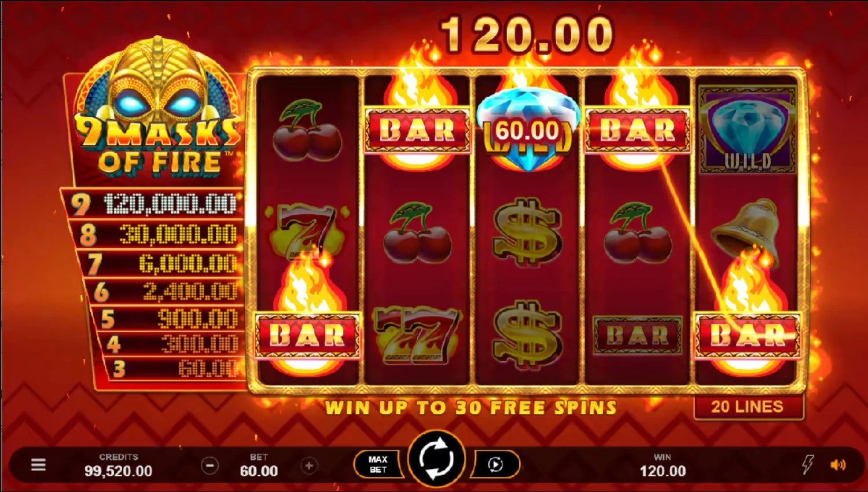Click the MAX BET button
Image resolution: width=868 pixels, height=492 pixels.
pos(378,464)
